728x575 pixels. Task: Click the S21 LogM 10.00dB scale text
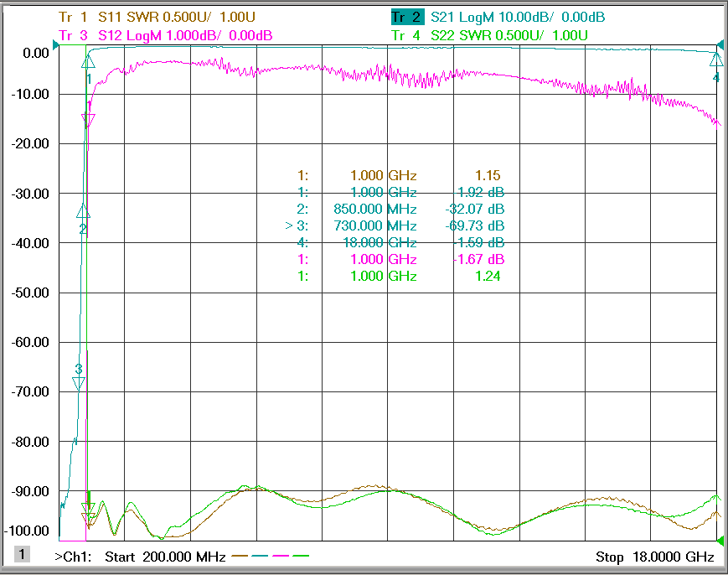point(518,18)
